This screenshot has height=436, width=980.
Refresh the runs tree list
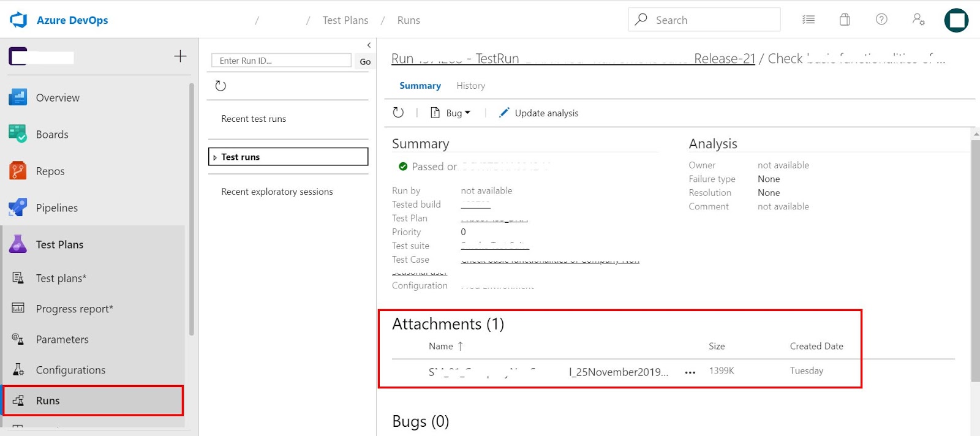[221, 86]
